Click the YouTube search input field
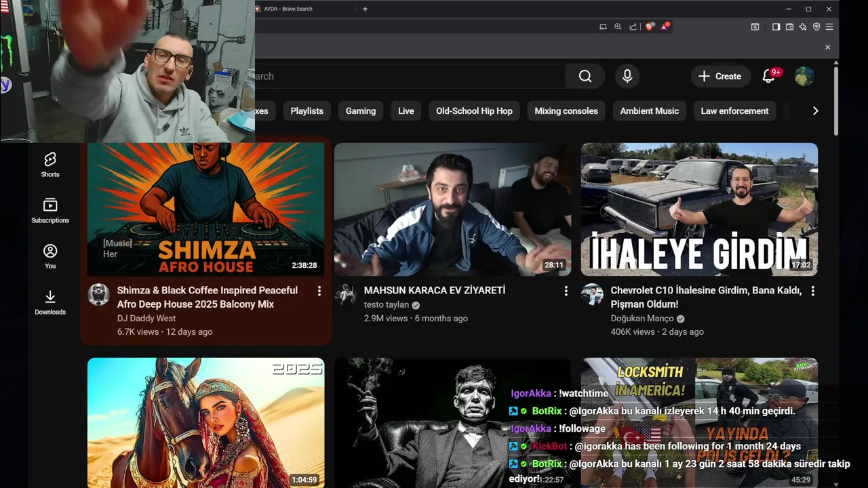The height and width of the screenshot is (488, 868). [x=410, y=77]
